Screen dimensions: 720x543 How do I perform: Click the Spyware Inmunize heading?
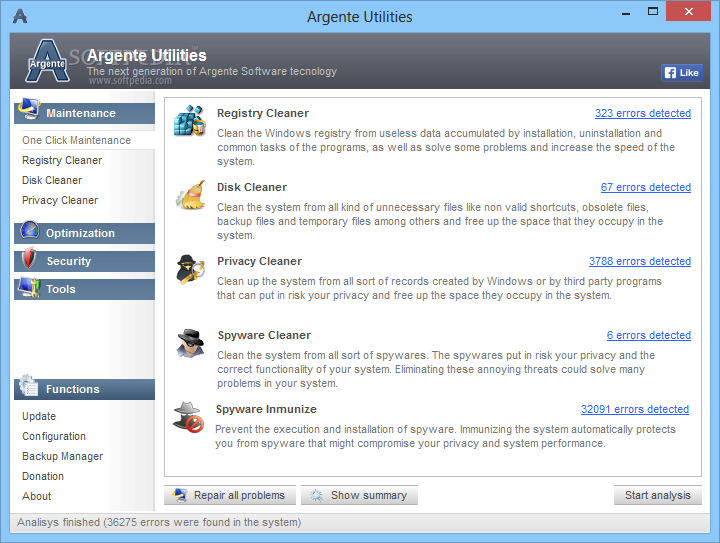(x=266, y=409)
